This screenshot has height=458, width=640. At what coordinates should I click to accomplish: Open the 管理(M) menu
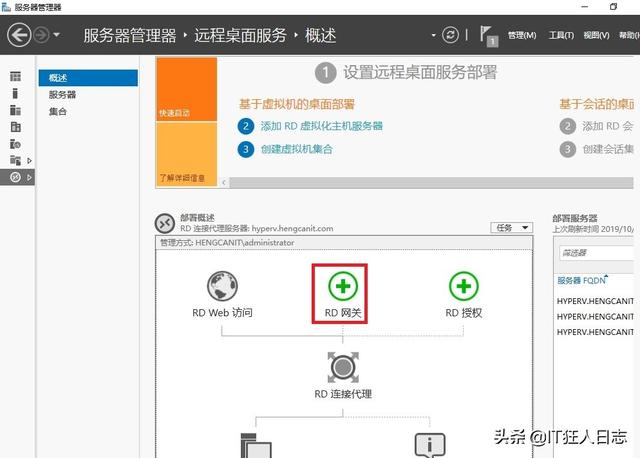pyautogui.click(x=523, y=36)
